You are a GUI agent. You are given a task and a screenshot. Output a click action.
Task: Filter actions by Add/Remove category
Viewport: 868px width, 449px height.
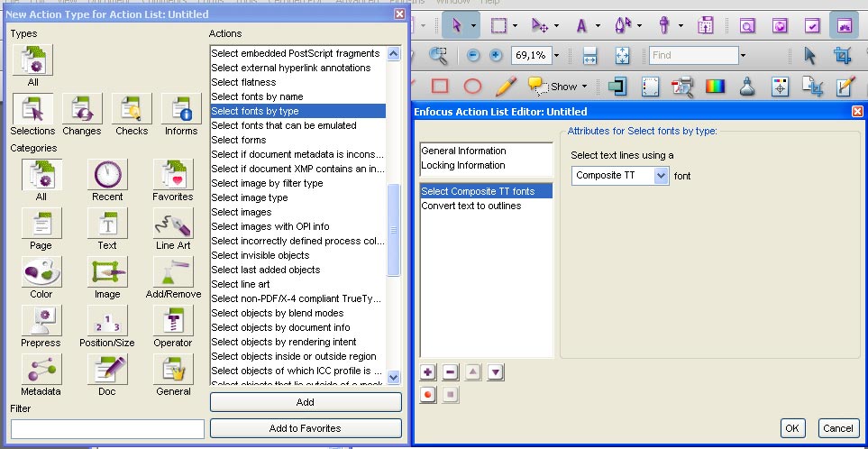click(x=173, y=272)
